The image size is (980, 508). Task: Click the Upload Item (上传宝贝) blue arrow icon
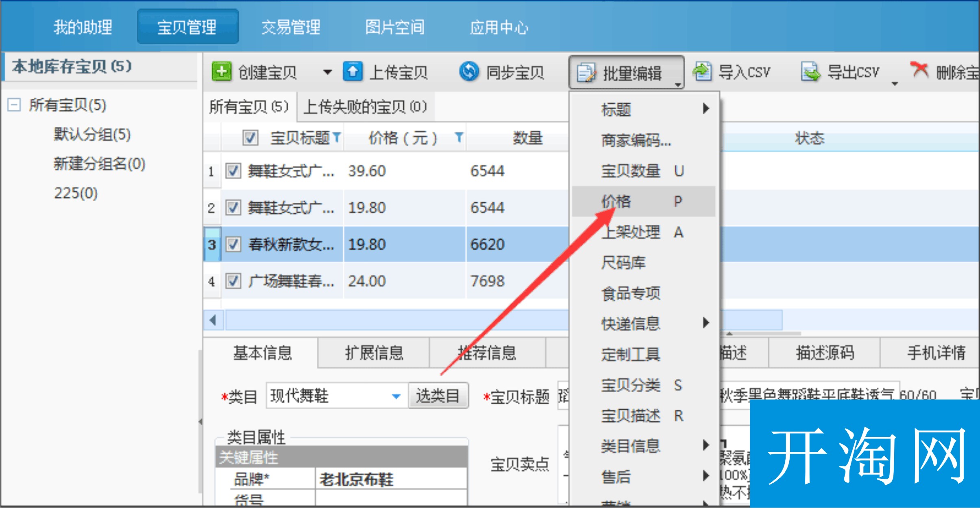pos(353,72)
